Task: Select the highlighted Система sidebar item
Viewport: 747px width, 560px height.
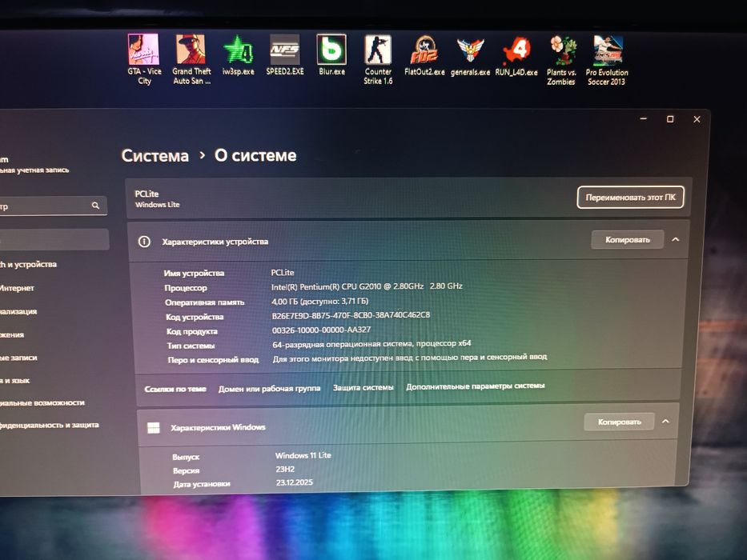Action: (x=54, y=240)
